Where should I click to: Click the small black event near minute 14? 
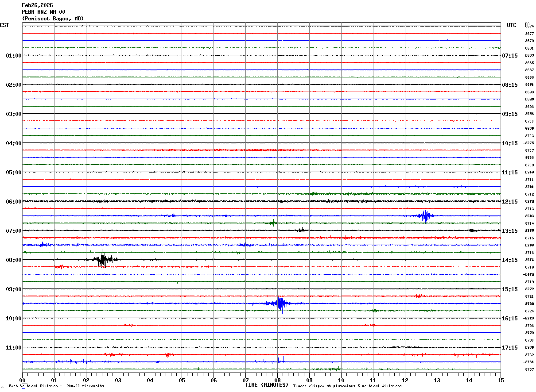coord(472,230)
